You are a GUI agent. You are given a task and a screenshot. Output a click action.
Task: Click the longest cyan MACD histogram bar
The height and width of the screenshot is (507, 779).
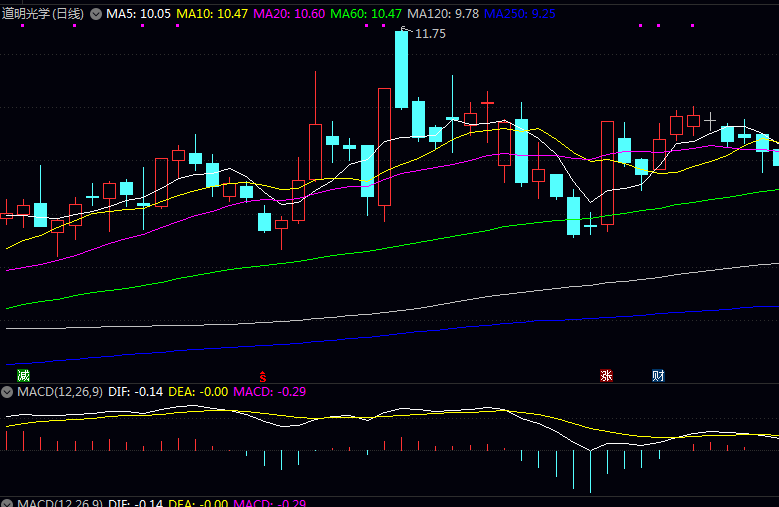pyautogui.click(x=590, y=470)
